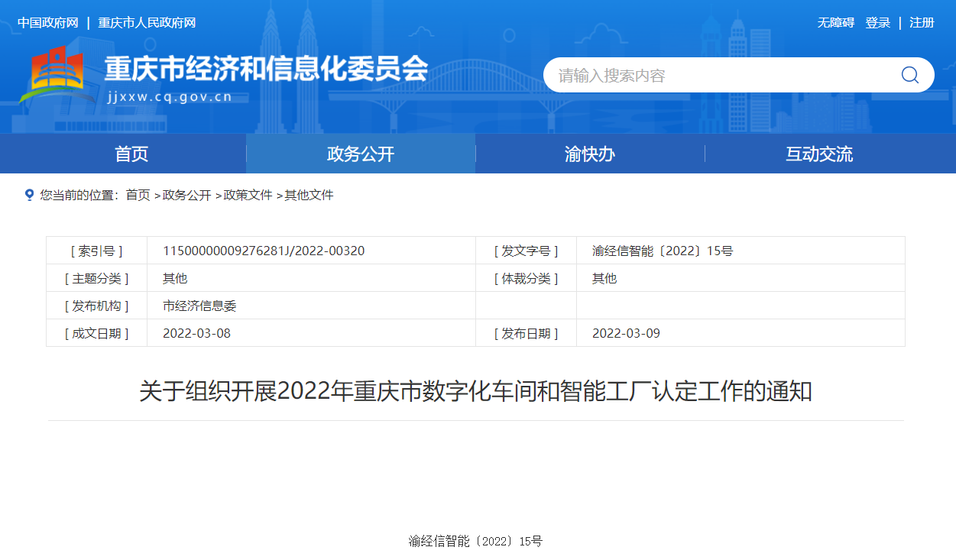This screenshot has width=956, height=560.
Task: Click the 登录 login link
Action: coord(877,23)
